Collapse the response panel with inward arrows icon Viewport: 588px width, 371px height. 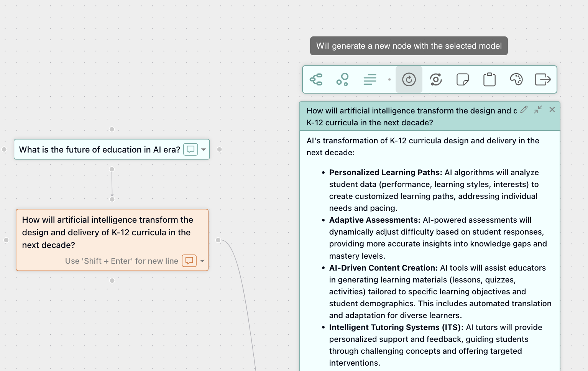tap(538, 110)
